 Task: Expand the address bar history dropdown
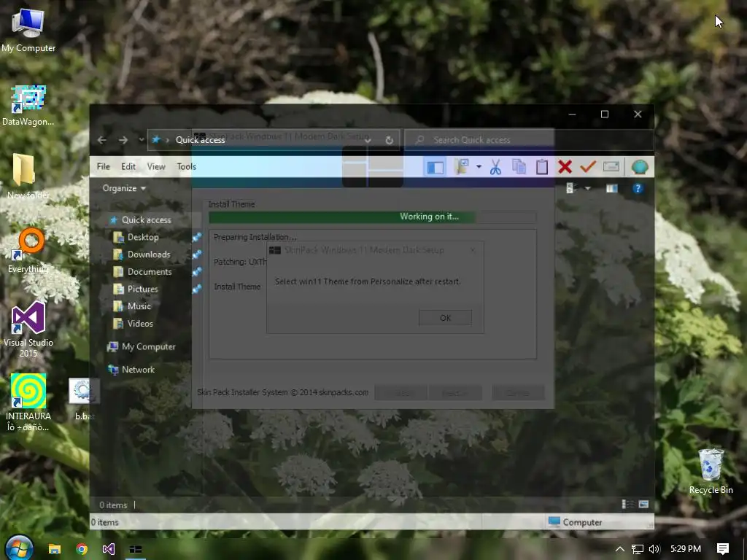(368, 140)
